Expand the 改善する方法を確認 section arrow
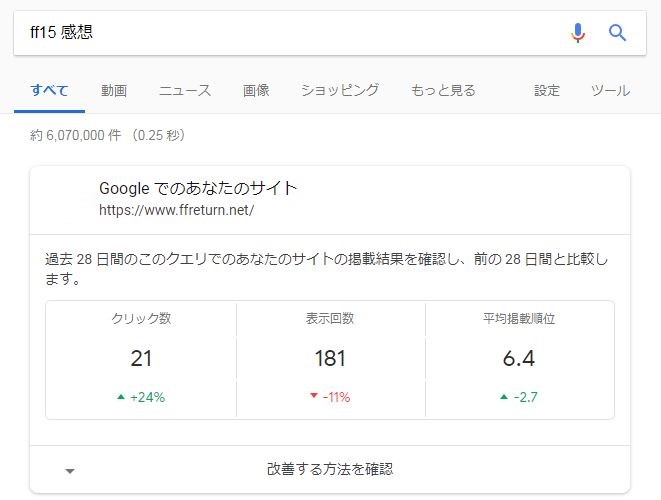Image resolution: width=661 pixels, height=500 pixels. [x=70, y=471]
